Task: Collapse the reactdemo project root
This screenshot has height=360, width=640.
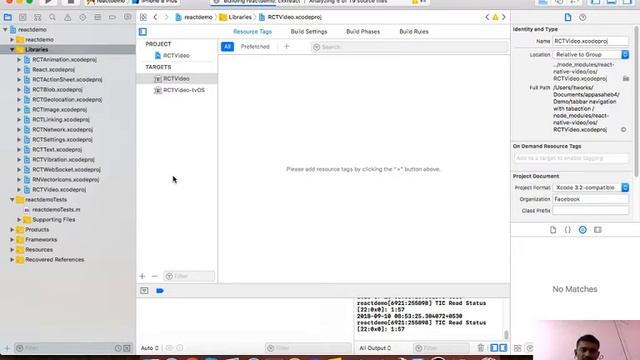Action: click(5, 30)
